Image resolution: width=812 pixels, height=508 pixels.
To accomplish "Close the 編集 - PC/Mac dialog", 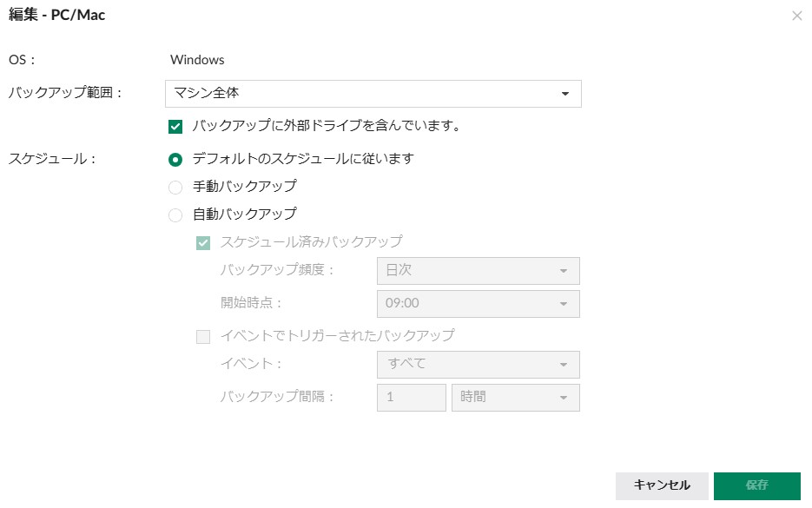I will (796, 16).
